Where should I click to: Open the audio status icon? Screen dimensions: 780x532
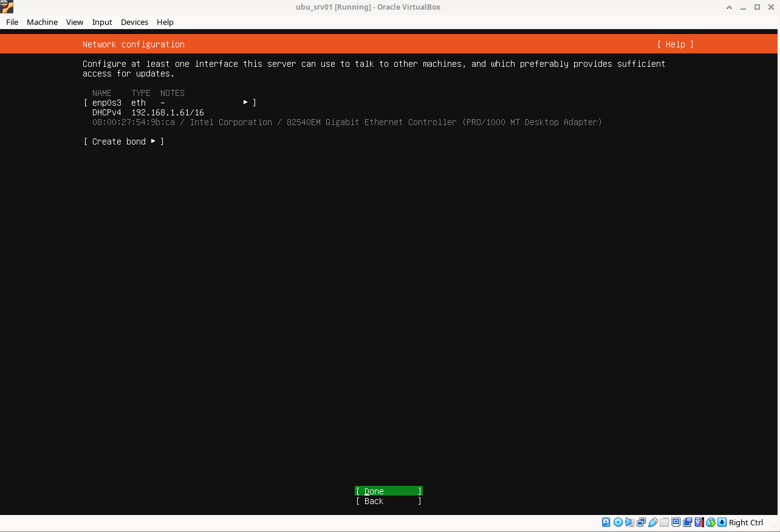point(629,522)
